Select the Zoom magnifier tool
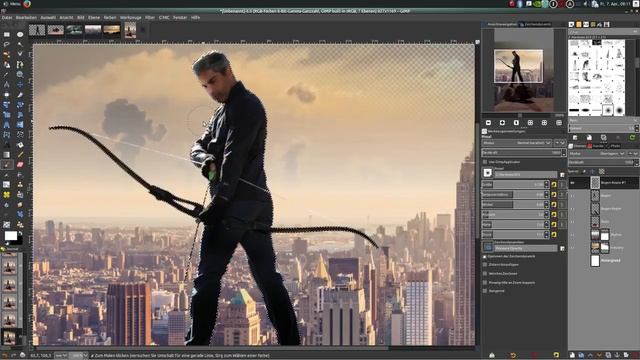The width and height of the screenshot is (640, 360). coord(20,75)
